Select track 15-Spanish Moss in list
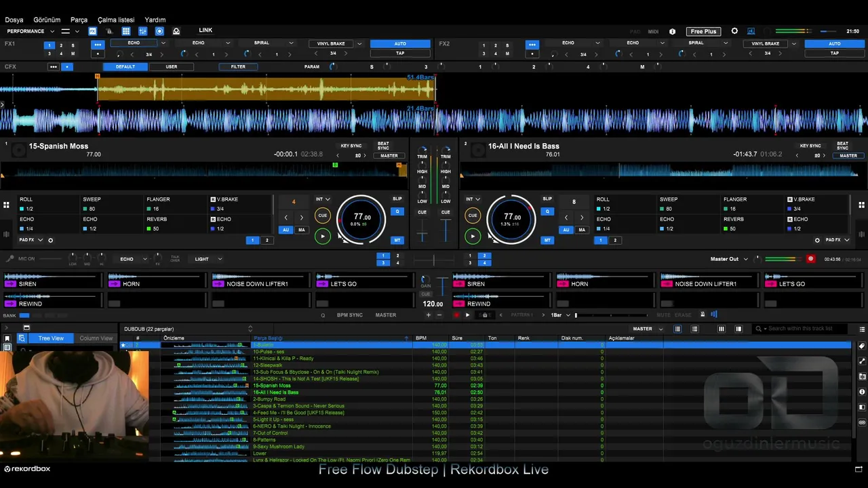The image size is (868, 488). tap(272, 386)
